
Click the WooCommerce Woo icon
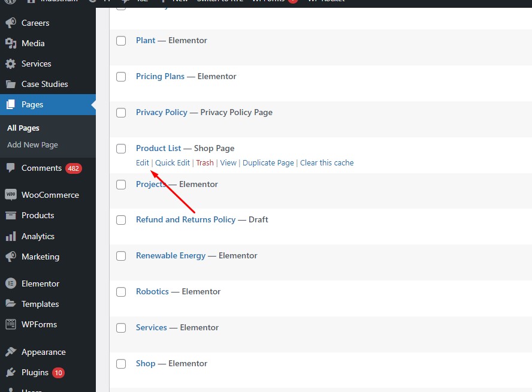(11, 194)
